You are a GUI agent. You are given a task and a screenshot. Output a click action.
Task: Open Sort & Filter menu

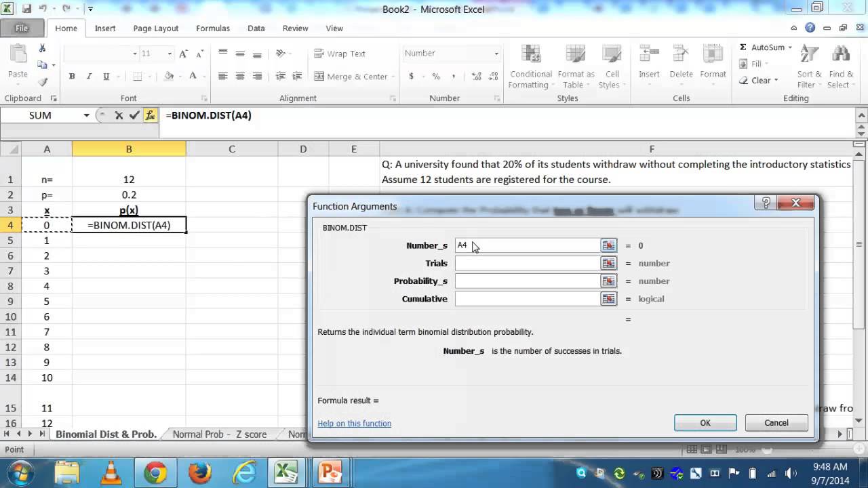(x=809, y=66)
